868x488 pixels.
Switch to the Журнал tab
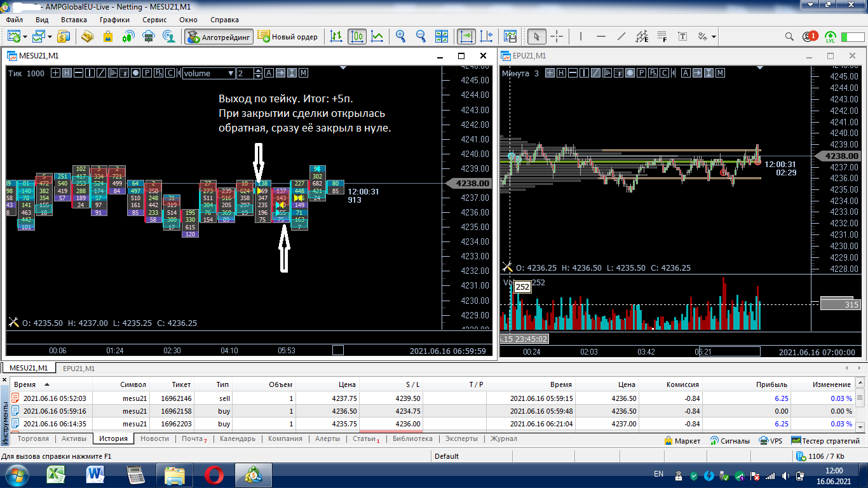click(x=503, y=439)
